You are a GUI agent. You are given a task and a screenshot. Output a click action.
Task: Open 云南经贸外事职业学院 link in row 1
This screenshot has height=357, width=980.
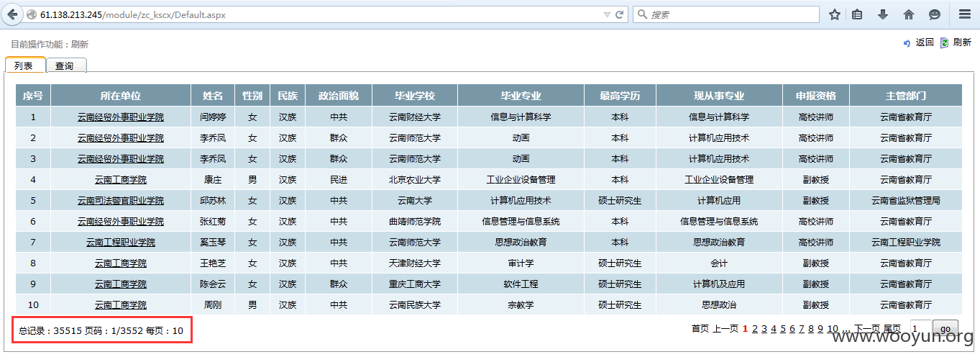point(121,117)
